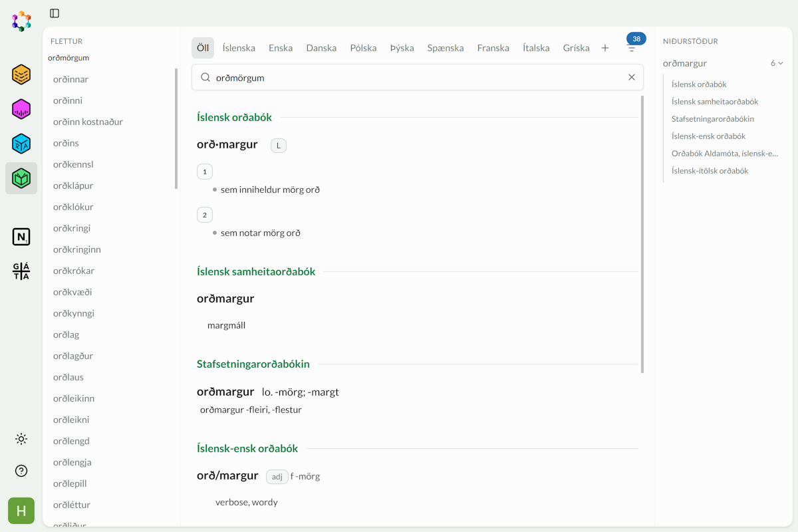Click sense number 2 badge
This screenshot has width=798, height=532.
coord(205,215)
